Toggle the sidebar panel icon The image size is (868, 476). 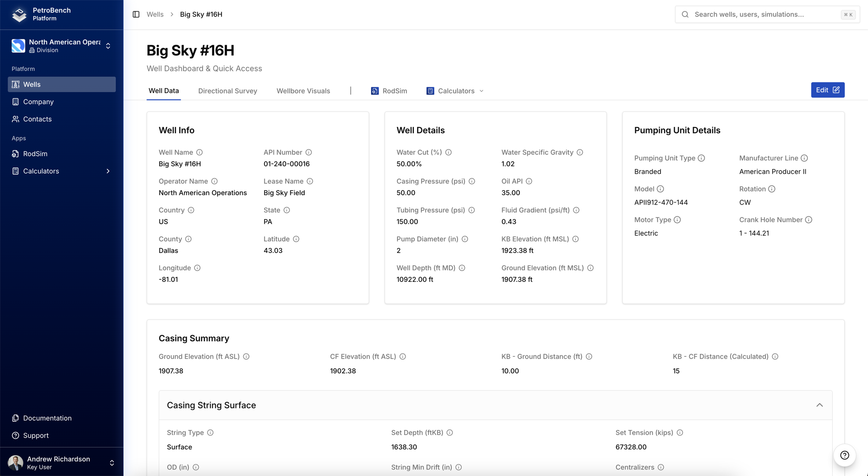click(x=136, y=14)
